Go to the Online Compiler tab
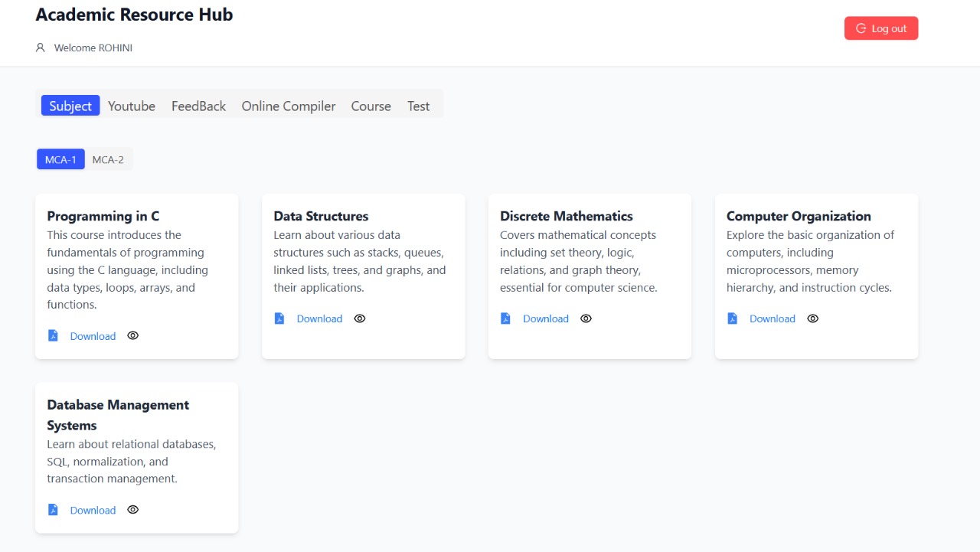The image size is (980, 552). pyautogui.click(x=289, y=106)
